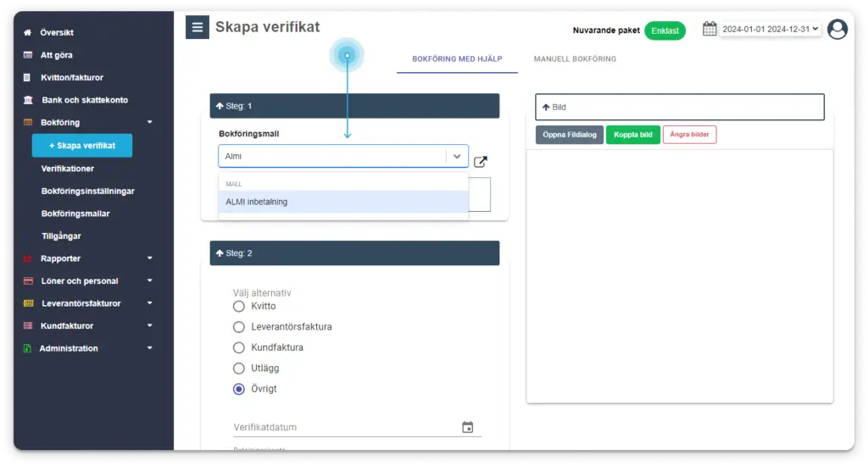Open Bank och skattekonto link

coord(85,100)
